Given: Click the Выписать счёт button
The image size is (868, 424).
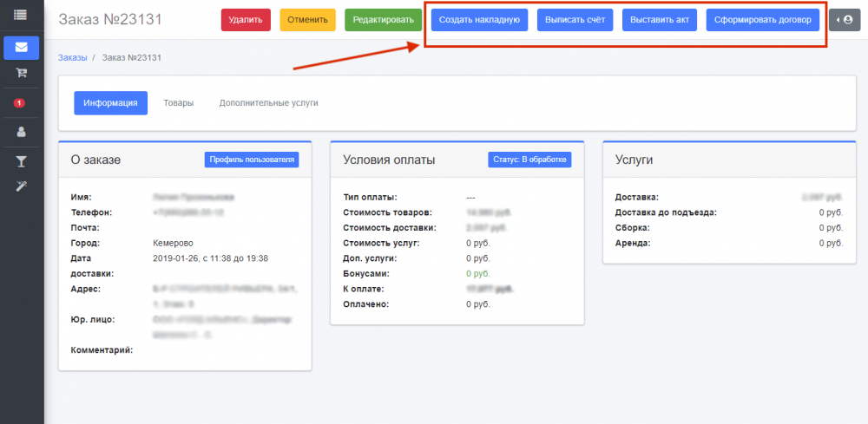Looking at the screenshot, I should 575,20.
